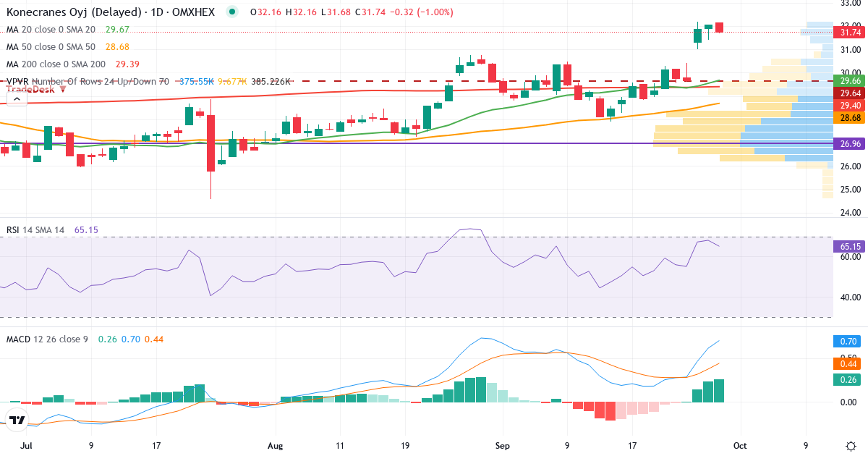This screenshot has height=456, width=868.
Task: Click the orange 28.68 price axis tag
Action: click(x=848, y=117)
